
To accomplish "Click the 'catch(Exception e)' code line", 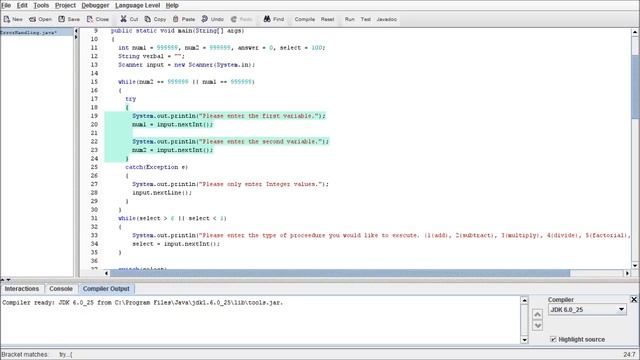I will click(x=156, y=167).
